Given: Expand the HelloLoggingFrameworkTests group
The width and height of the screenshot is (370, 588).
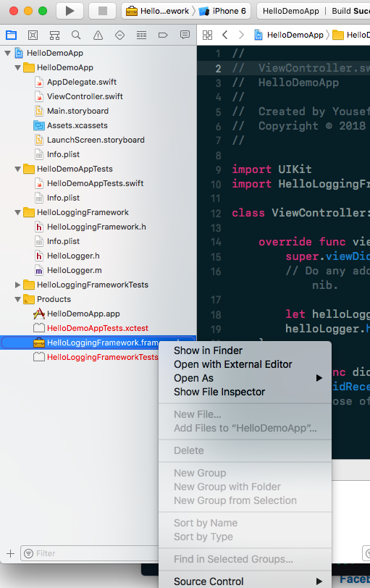Looking at the screenshot, I should pos(17,285).
